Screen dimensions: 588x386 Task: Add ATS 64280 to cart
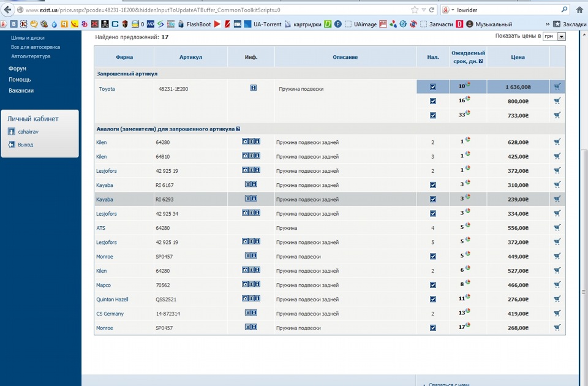point(557,228)
